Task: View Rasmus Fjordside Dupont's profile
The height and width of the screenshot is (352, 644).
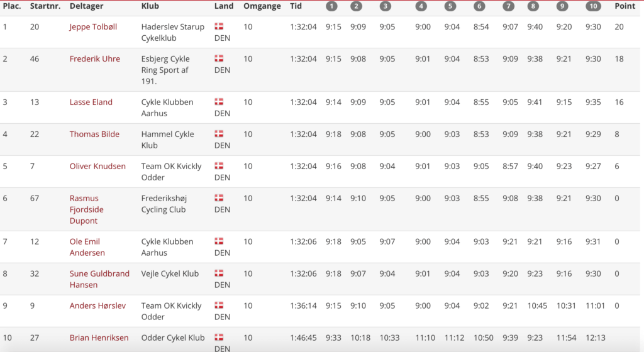Action: pyautogui.click(x=87, y=209)
